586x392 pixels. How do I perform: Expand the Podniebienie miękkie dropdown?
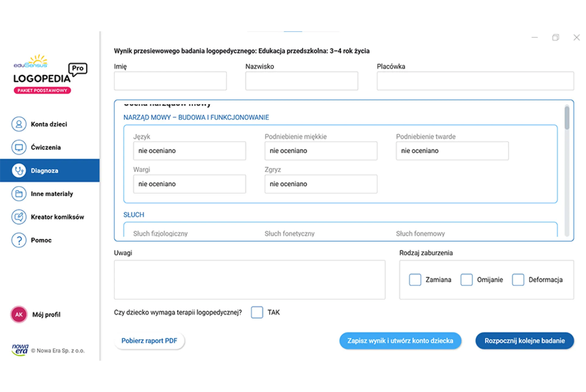(x=321, y=151)
